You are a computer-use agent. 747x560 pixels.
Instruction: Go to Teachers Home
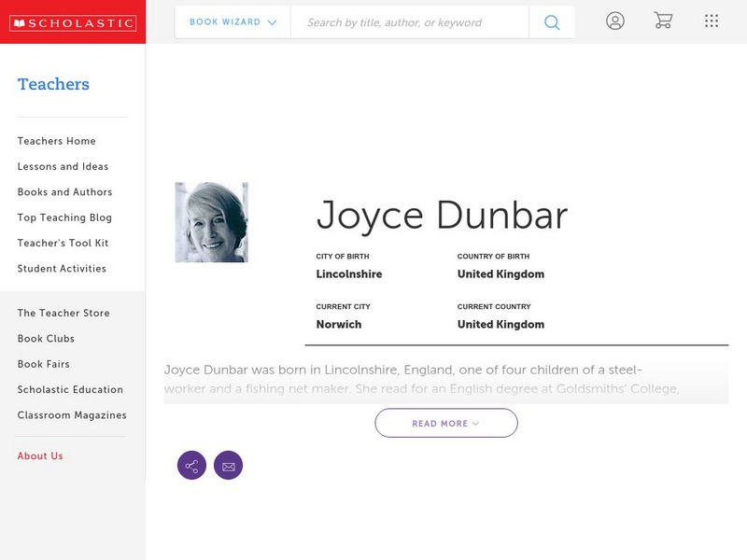coord(56,141)
